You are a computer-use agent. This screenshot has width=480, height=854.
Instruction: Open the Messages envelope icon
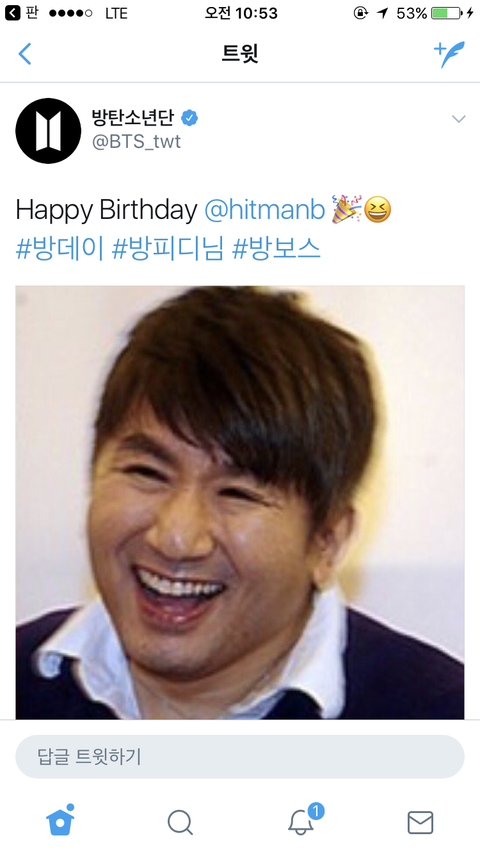click(420, 822)
